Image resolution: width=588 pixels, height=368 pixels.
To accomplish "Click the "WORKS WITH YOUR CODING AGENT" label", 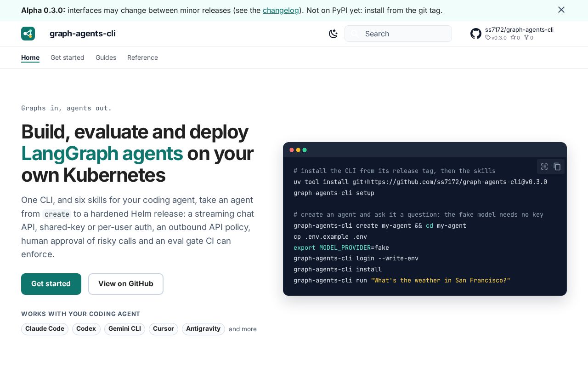I will tap(81, 314).
